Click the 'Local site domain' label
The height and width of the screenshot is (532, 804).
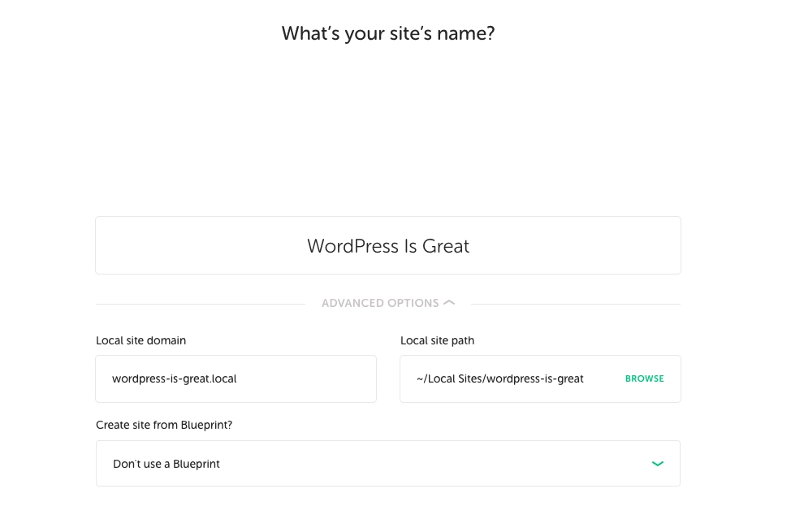coord(141,340)
